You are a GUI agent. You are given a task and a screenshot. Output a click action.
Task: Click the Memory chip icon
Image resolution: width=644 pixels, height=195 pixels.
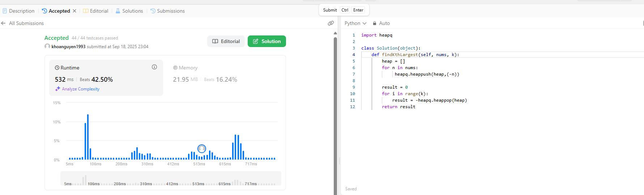tap(175, 68)
